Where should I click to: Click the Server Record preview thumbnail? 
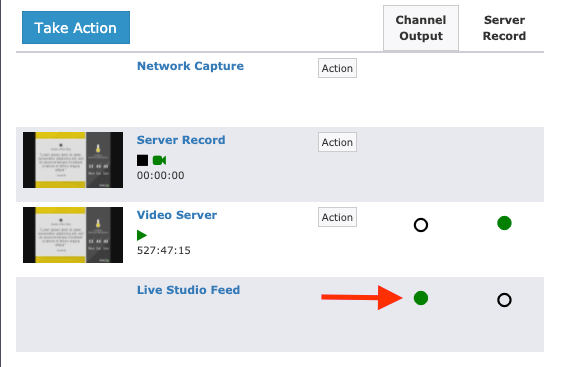73,160
